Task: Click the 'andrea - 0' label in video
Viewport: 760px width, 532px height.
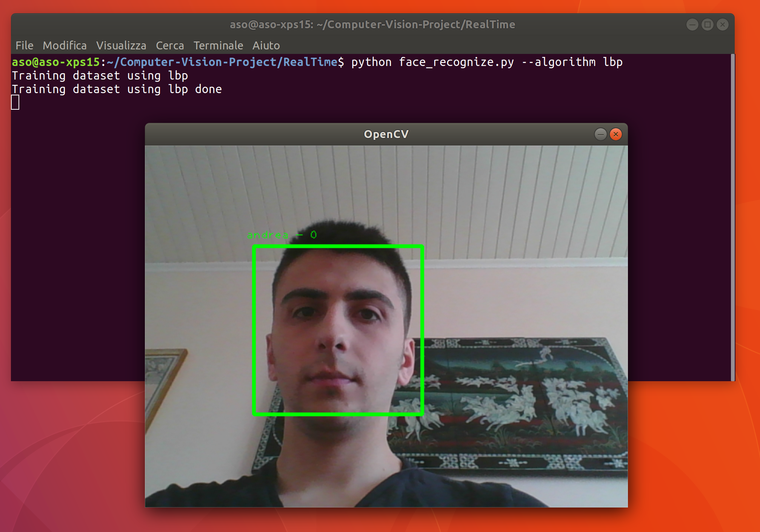Action: 282,235
